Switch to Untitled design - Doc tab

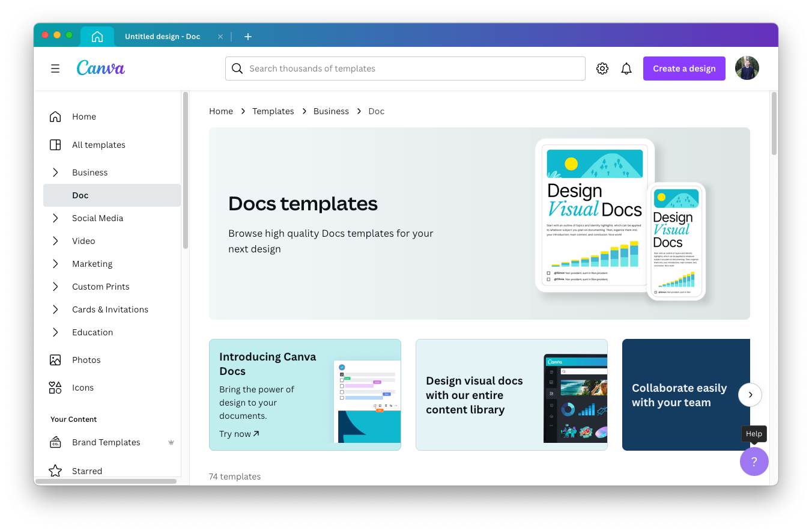[162, 37]
